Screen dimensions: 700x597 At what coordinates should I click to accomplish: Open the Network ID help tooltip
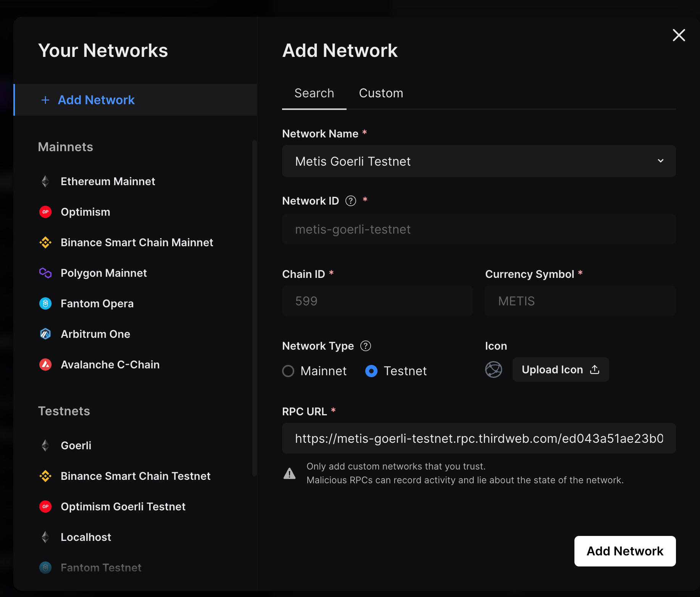[x=350, y=200]
